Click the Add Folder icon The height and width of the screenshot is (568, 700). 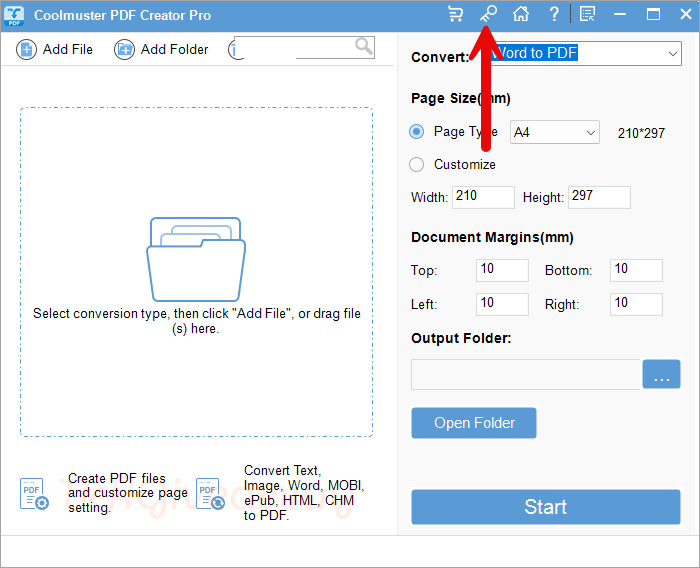point(125,50)
